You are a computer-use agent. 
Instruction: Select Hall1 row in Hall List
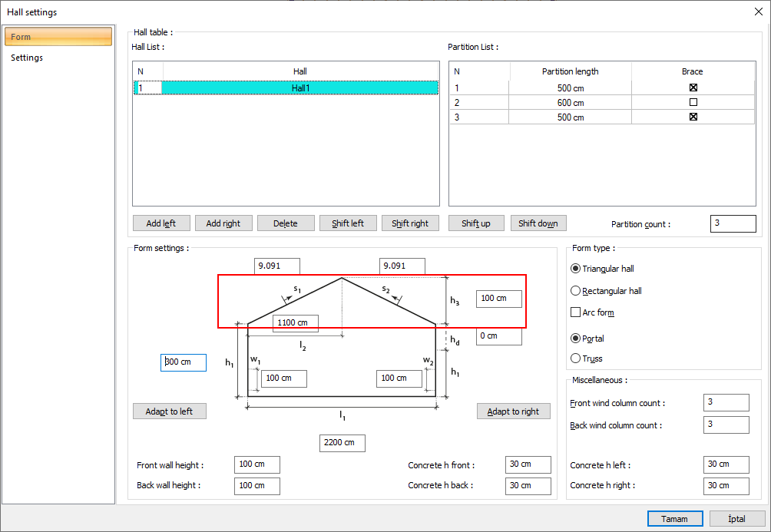[300, 88]
